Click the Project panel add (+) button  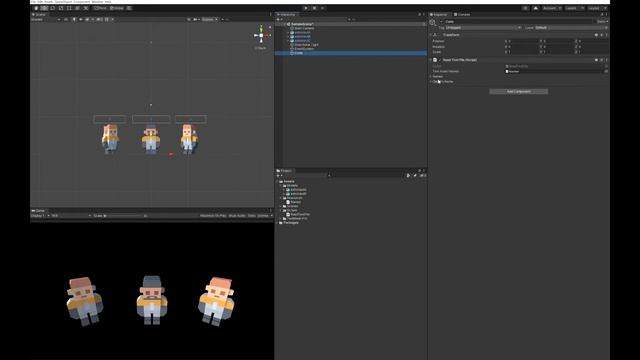click(x=279, y=176)
